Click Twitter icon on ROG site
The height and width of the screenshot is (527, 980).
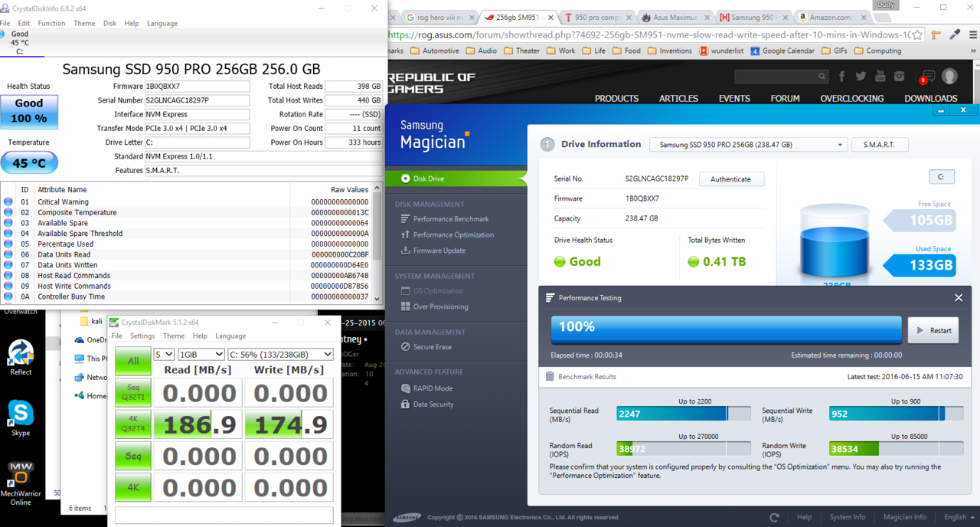(861, 77)
